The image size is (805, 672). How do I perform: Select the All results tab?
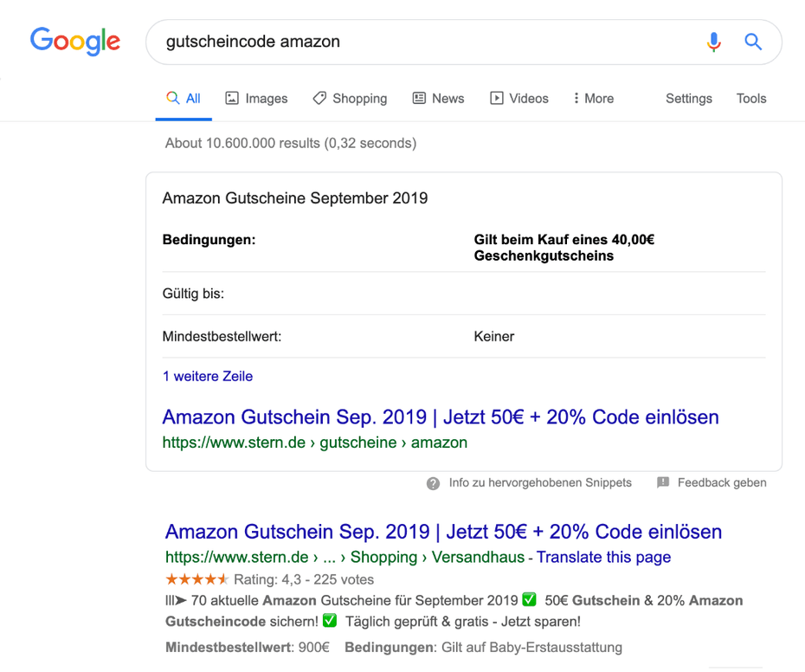click(x=184, y=99)
